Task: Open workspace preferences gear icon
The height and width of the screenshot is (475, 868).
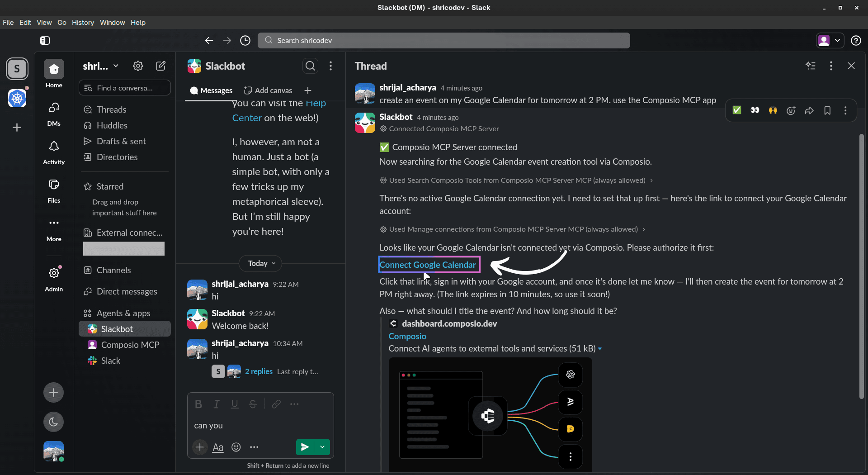Action: click(138, 66)
